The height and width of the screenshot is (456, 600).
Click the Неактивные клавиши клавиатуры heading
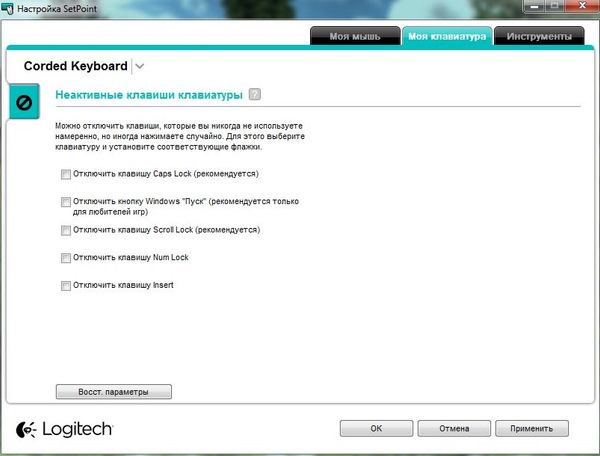pyautogui.click(x=149, y=94)
